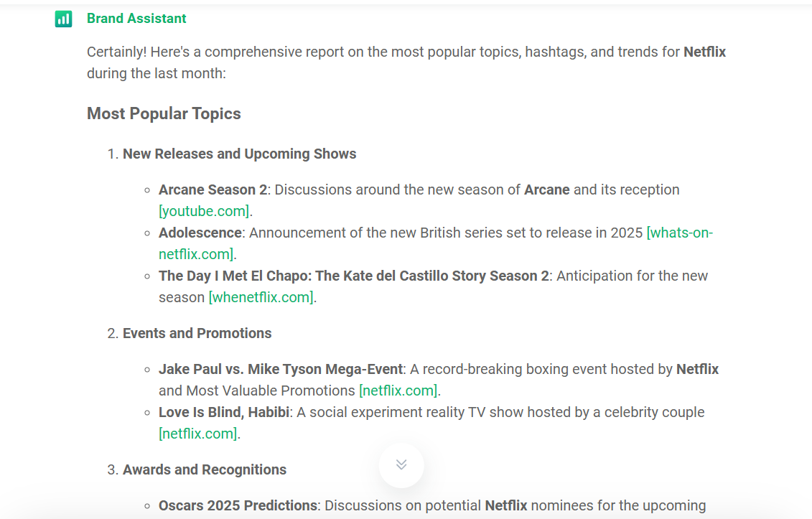Open netflix.com link after Most Valuable Promotions

coord(398,391)
